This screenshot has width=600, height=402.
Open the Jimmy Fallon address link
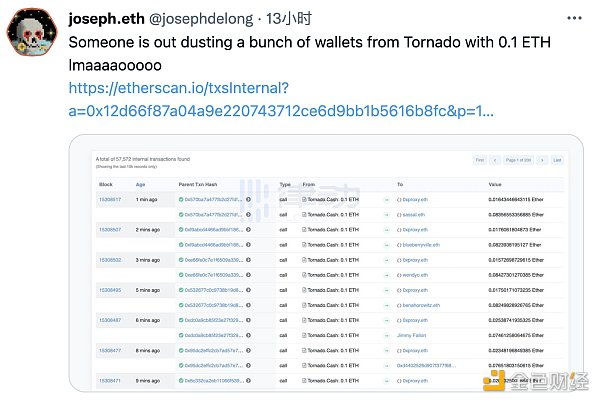tap(415, 334)
